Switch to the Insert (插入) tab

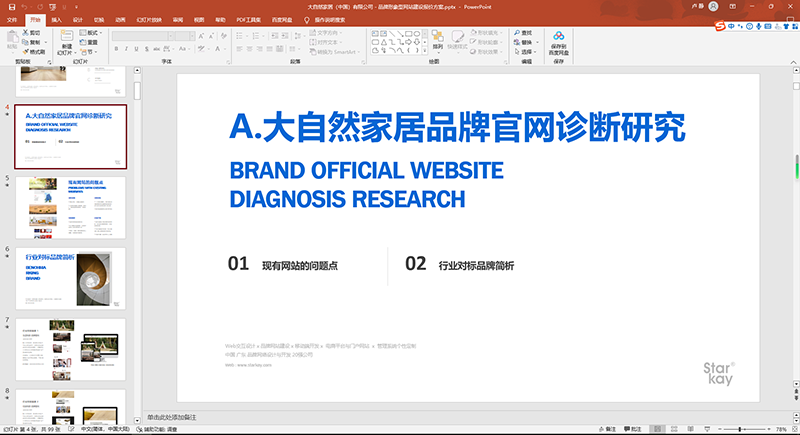(57, 20)
